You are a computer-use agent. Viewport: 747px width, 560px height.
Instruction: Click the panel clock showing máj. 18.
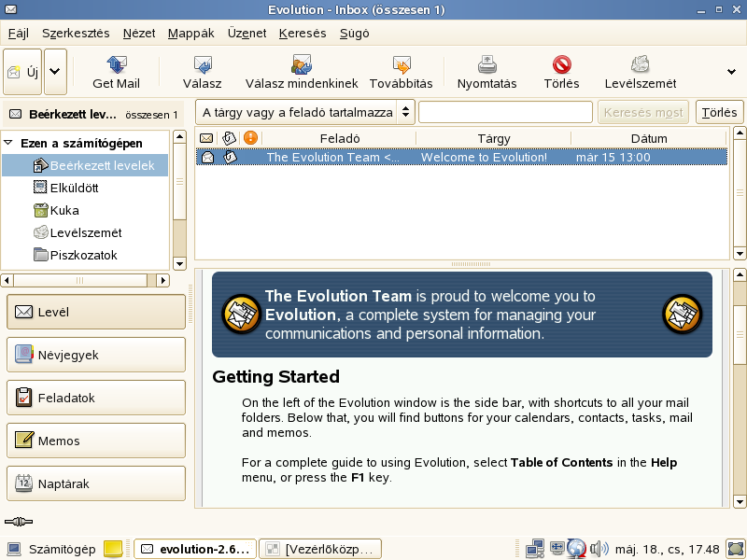[x=667, y=549]
